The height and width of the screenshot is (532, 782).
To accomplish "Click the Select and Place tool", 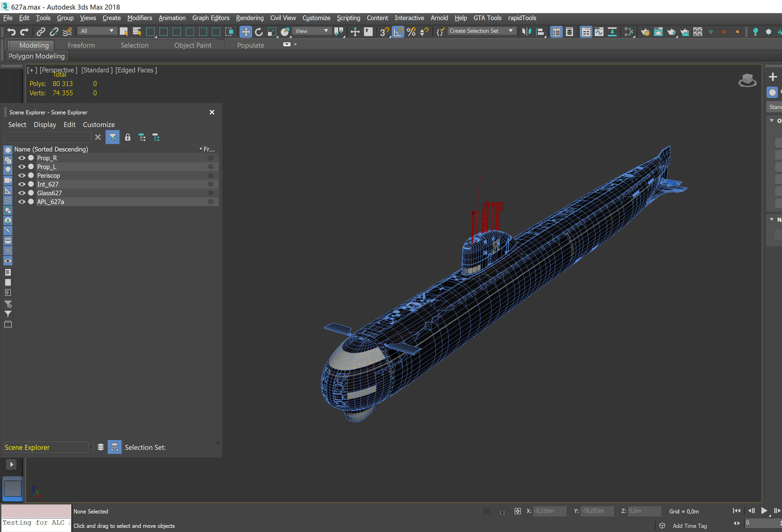I will 285,32.
